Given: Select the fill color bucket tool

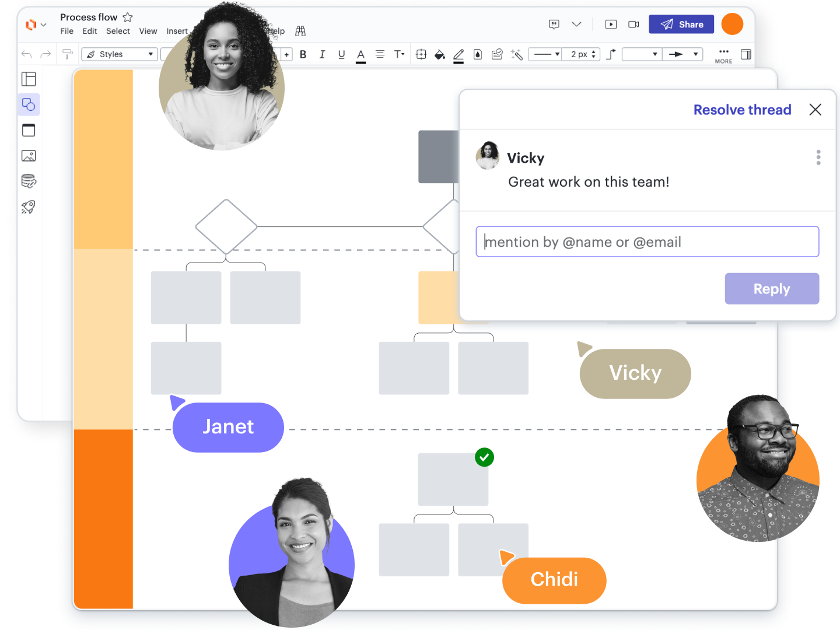Looking at the screenshot, I should click(x=440, y=54).
